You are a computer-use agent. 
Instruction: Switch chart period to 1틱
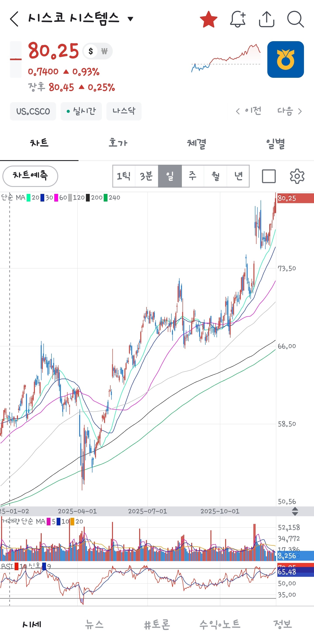click(124, 176)
